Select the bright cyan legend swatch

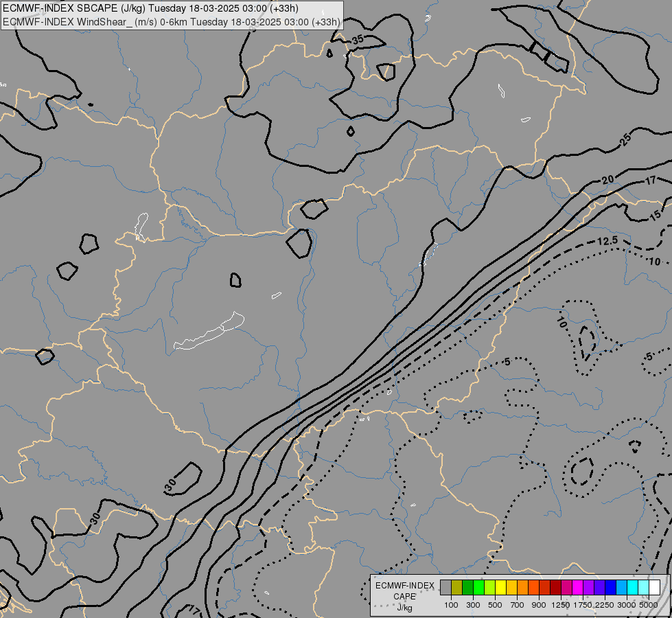[x=633, y=587]
